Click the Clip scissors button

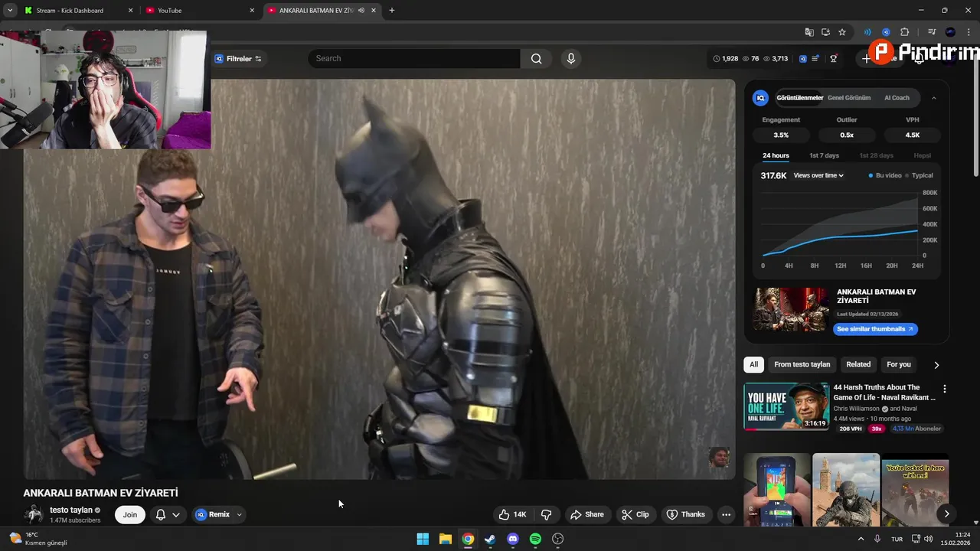[x=635, y=514]
